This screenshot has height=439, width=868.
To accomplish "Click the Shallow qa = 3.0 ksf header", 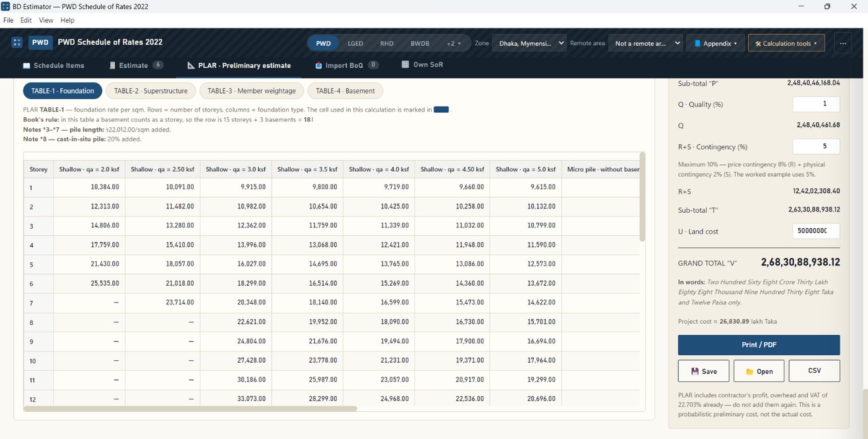I will 236,169.
